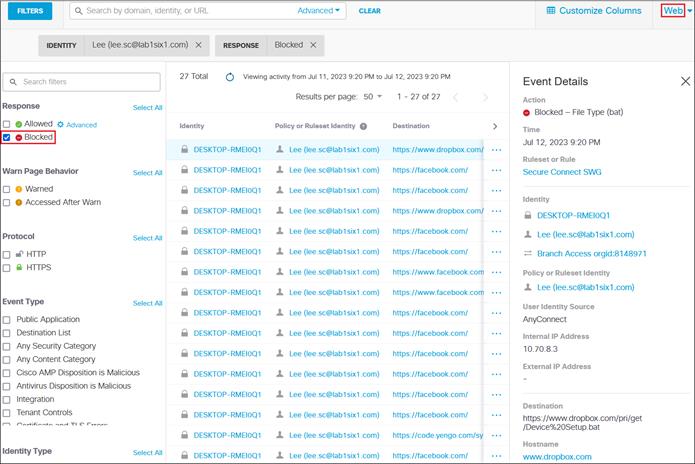Click the magnifier icon in Search filters

tap(13, 82)
